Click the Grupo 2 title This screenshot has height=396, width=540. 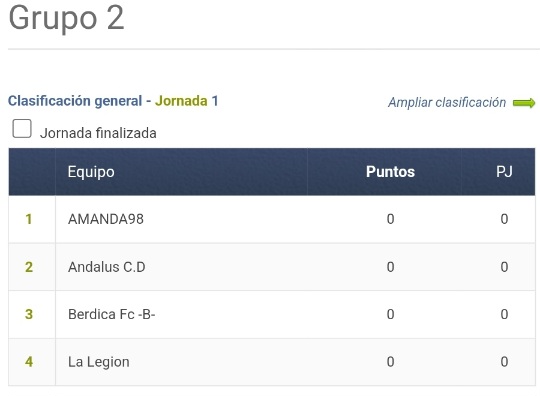point(66,17)
